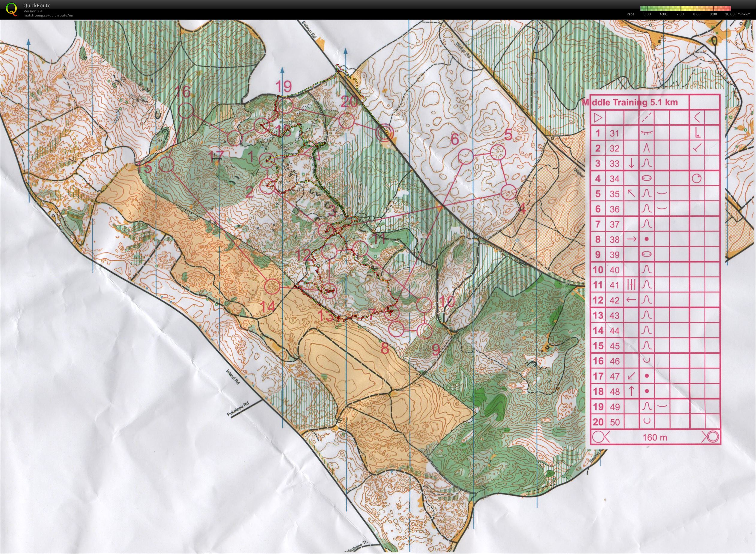Click control circle 2 on the map
The height and width of the screenshot is (554, 756).
(x=268, y=187)
